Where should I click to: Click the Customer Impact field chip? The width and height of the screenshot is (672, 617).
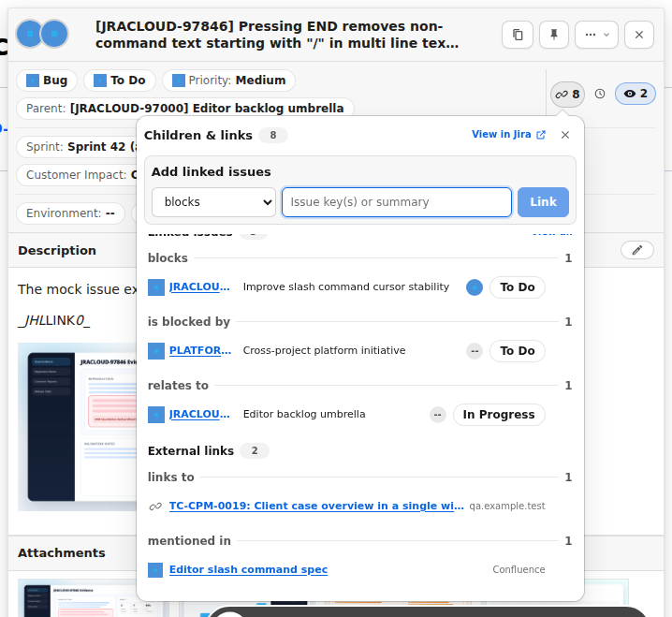tap(77, 175)
